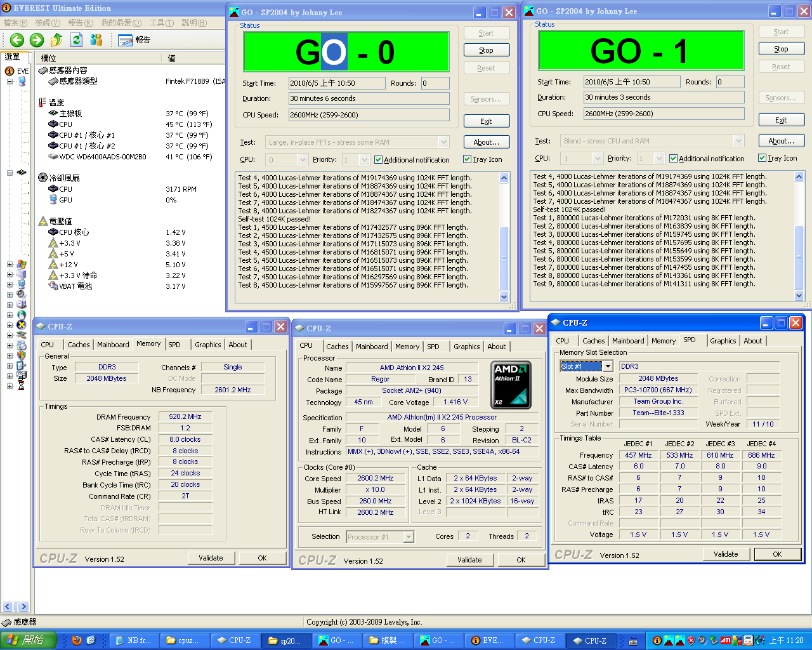This screenshot has height=650, width=812.
Task: Click EVEREST toolbar green forward arrow
Action: tap(37, 40)
